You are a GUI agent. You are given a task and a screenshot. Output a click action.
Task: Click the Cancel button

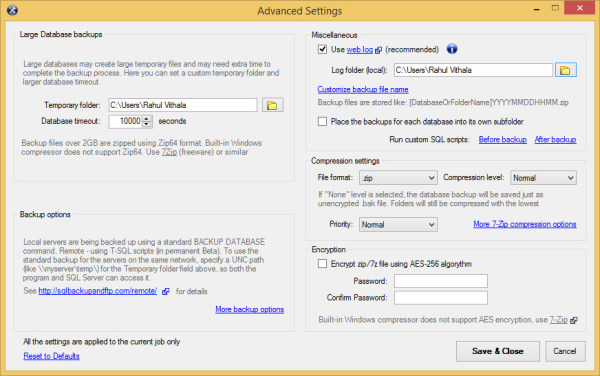(x=565, y=351)
